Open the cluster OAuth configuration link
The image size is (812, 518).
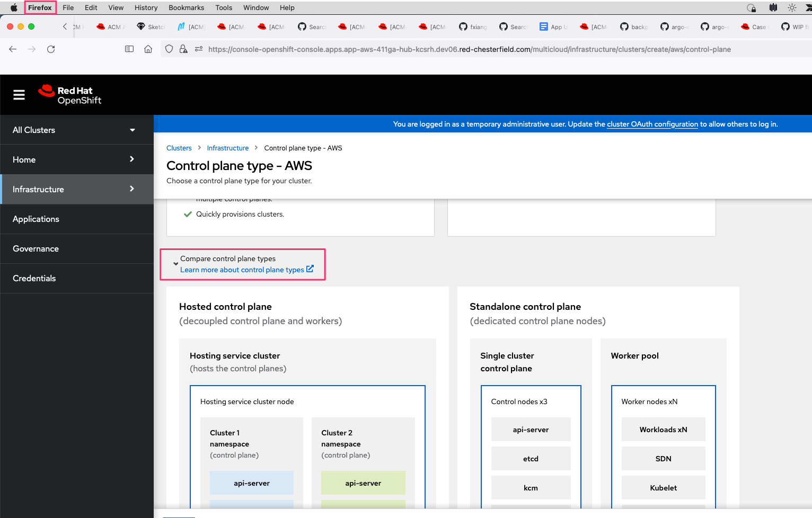pos(652,124)
